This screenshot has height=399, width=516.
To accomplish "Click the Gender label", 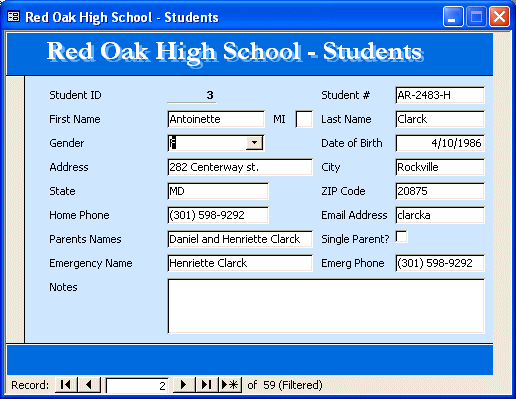I will (67, 143).
